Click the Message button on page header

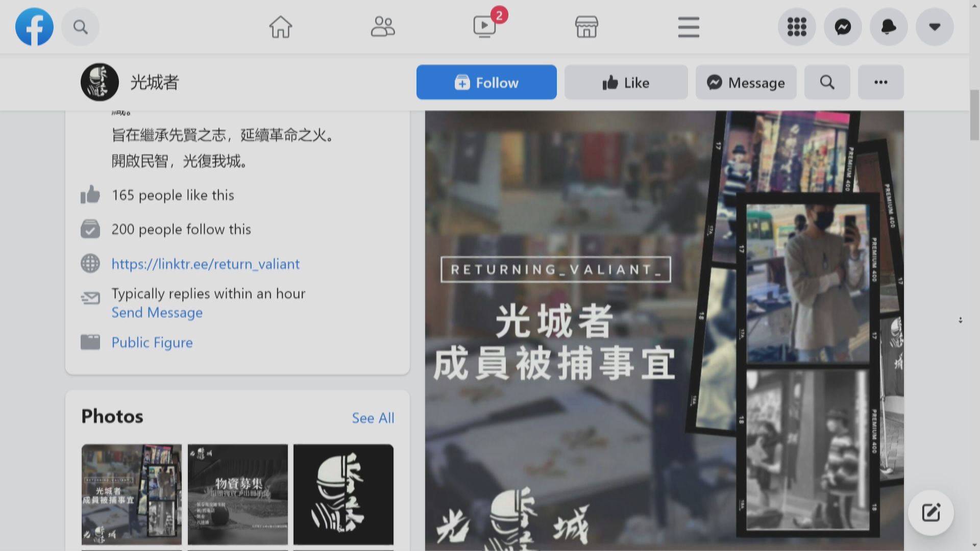[x=746, y=82]
